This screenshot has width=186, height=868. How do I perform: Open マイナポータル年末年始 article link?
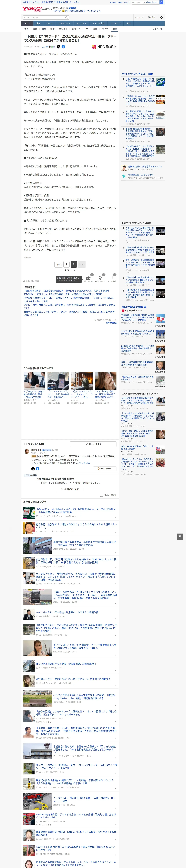(67, 612)
